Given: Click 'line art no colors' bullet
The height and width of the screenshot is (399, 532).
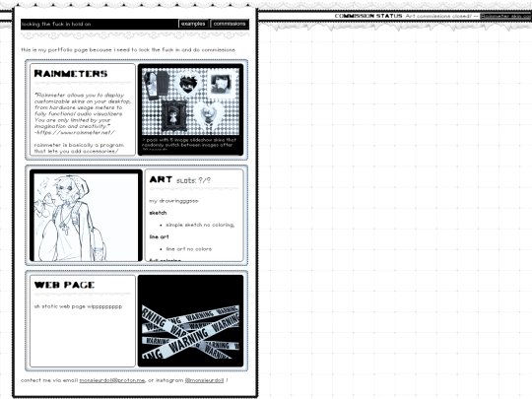Looking at the screenshot, I should click(x=188, y=249).
